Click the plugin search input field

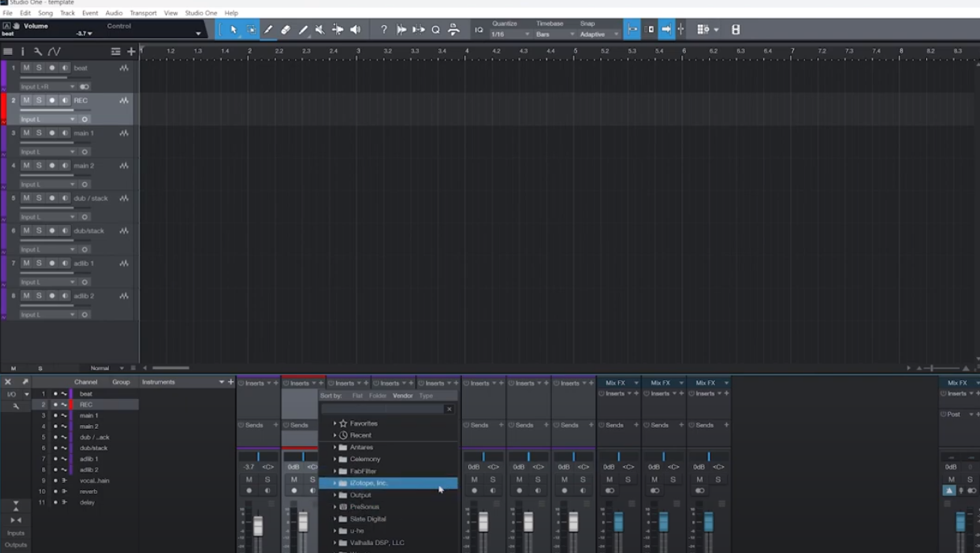382,409
